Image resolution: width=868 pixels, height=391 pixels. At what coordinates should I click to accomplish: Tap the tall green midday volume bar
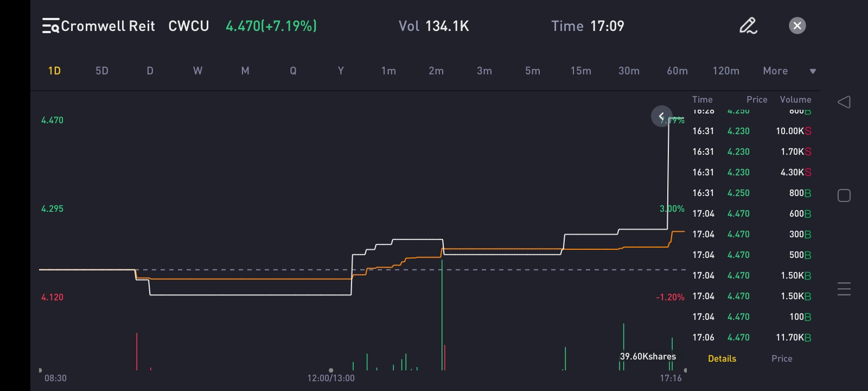coord(442,315)
